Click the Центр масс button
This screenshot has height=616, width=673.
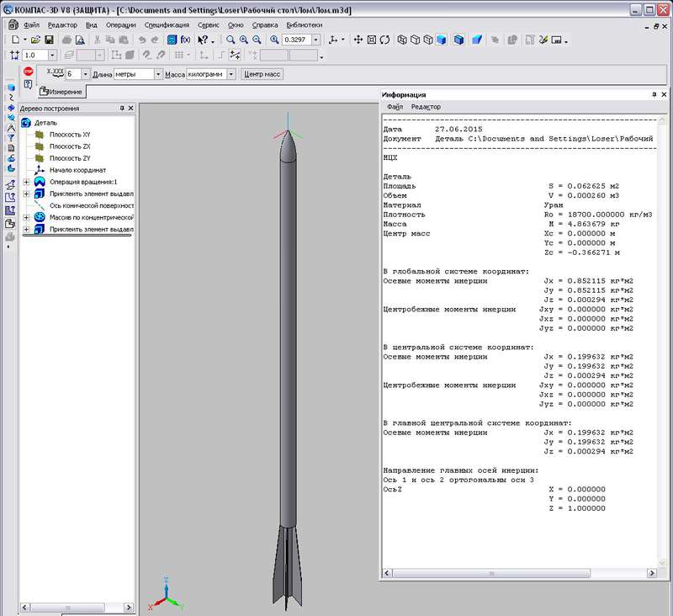[x=262, y=74]
